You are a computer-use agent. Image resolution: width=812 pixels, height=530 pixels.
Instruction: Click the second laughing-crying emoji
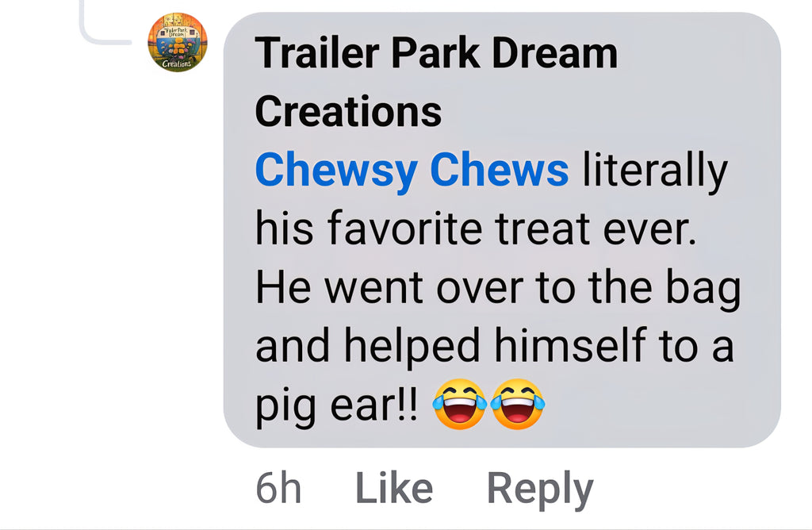(518, 404)
